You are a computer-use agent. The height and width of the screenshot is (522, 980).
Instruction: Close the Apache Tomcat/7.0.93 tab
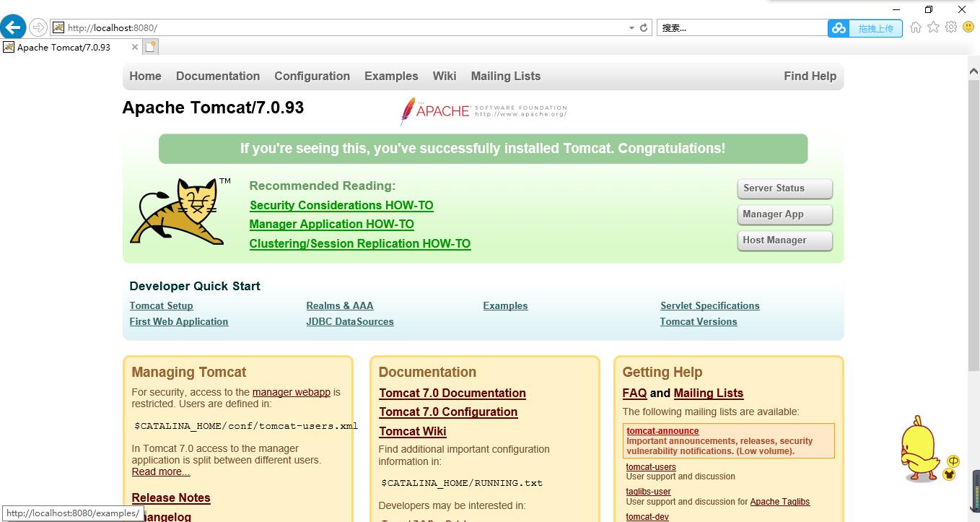click(134, 47)
